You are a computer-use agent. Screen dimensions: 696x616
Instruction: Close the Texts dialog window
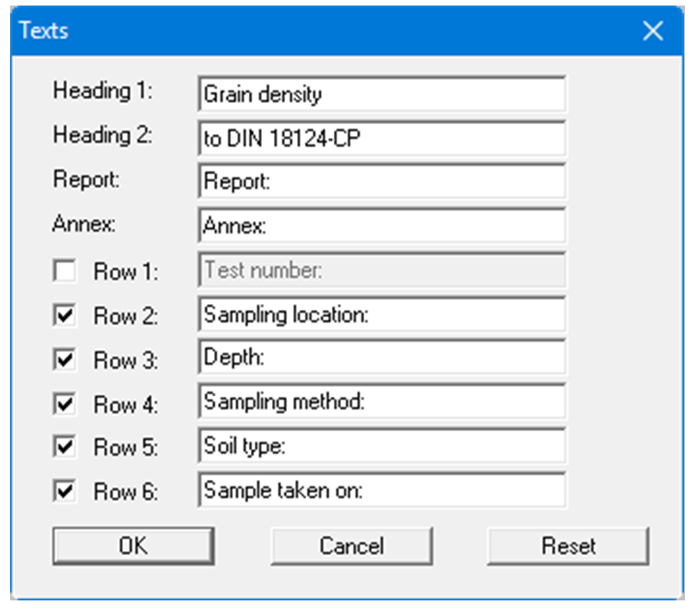coord(653,31)
